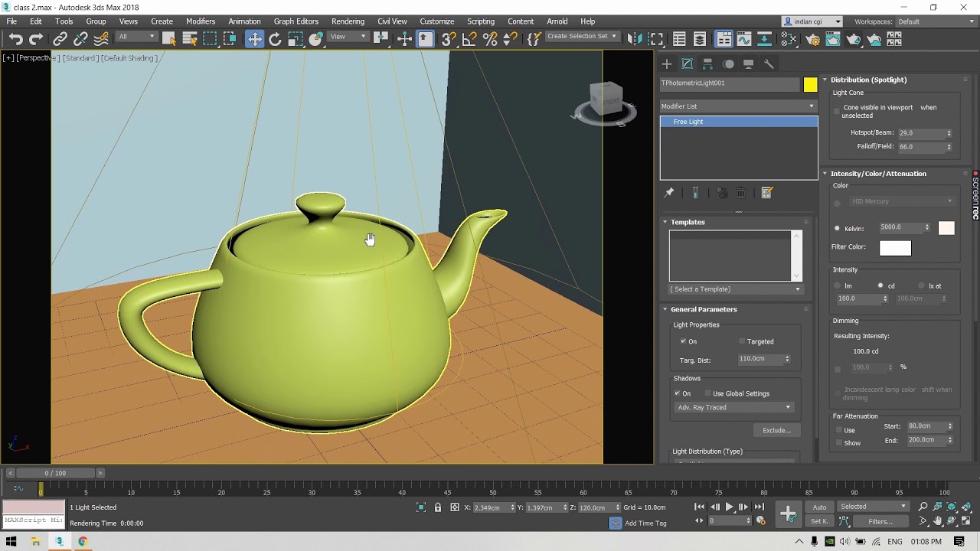980x551 pixels.
Task: Click Configure Modifier Sets icon
Action: click(x=767, y=193)
